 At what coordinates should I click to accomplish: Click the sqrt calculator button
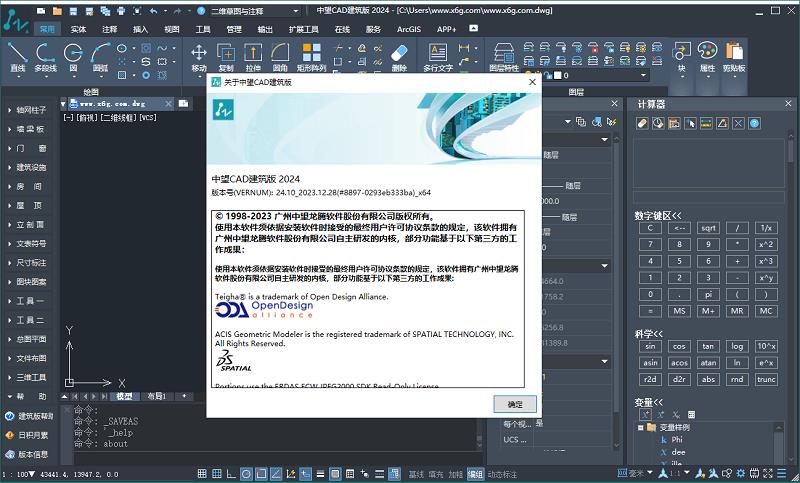(708, 228)
